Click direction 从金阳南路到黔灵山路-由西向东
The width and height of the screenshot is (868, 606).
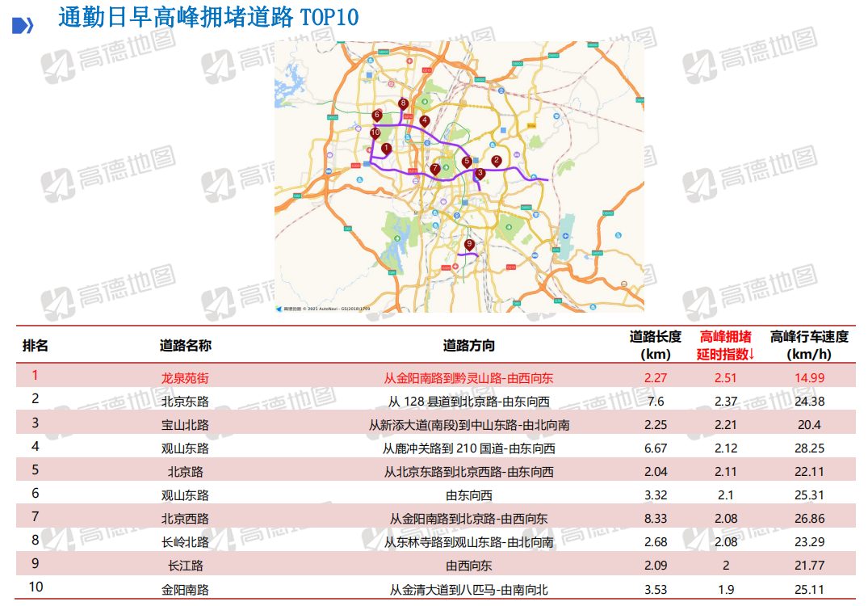point(469,378)
